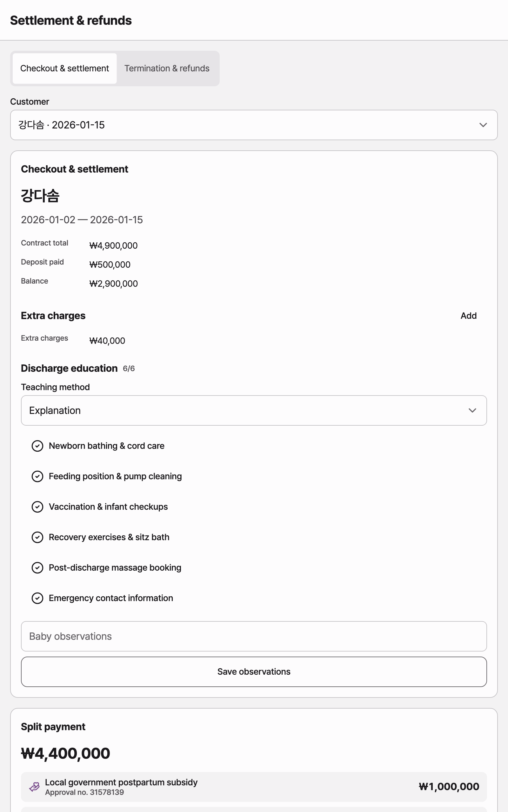Click stay dates 2026-01-02 — 2026-01-15

tap(82, 220)
